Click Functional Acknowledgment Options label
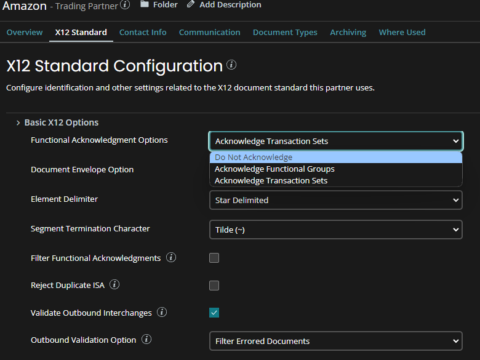This screenshot has width=480, height=360. point(99,140)
